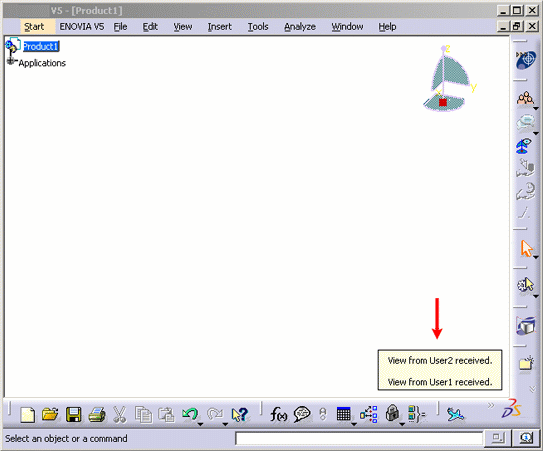Image resolution: width=543 pixels, height=451 pixels.
Task: Save with the floppy disk icon
Action: 73,415
